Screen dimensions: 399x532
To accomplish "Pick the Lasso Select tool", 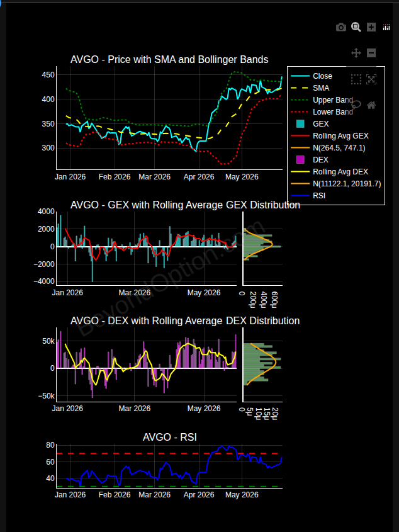I will coord(356,105).
